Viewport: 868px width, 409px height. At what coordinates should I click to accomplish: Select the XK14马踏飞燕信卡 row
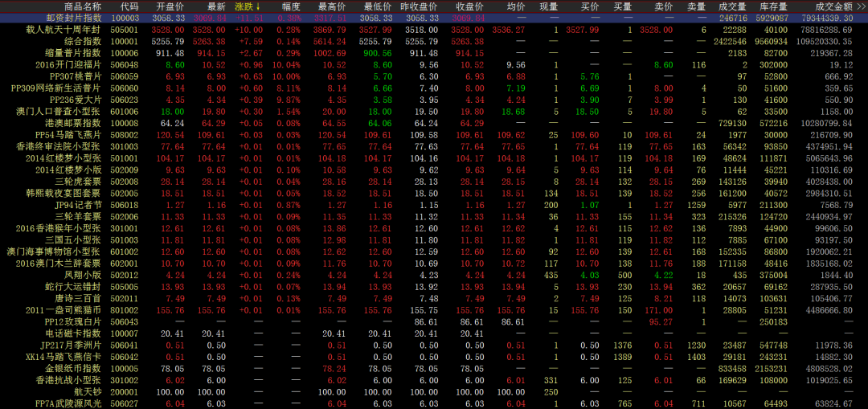point(434,357)
